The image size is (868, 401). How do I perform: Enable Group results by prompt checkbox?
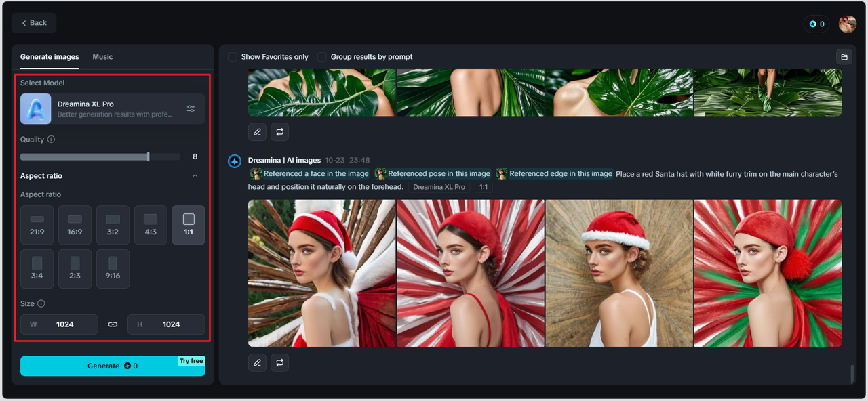pos(322,57)
